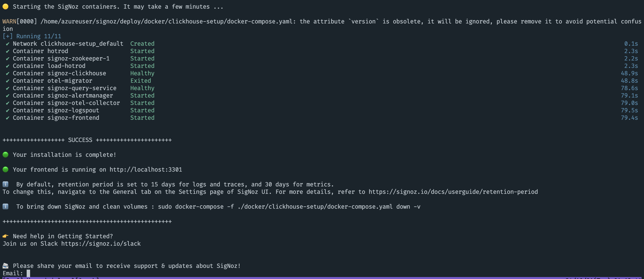Click the 79.5s timing for signoz-logspout

(x=629, y=110)
